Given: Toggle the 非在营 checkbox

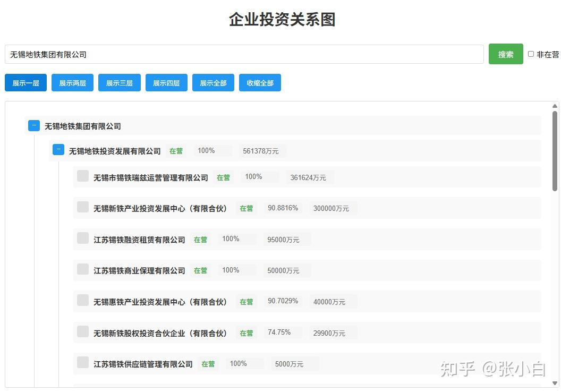Looking at the screenshot, I should click(531, 54).
